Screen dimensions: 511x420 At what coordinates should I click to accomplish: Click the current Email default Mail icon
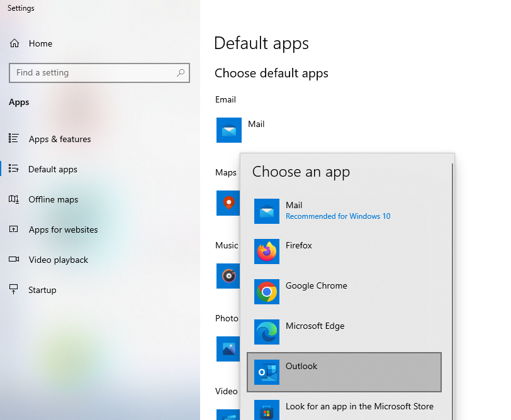click(x=229, y=130)
